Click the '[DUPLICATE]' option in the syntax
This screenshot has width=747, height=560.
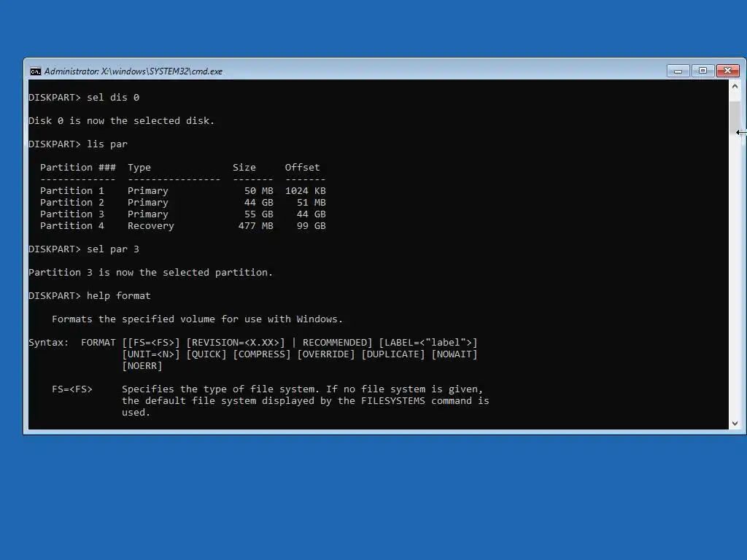[392, 354]
